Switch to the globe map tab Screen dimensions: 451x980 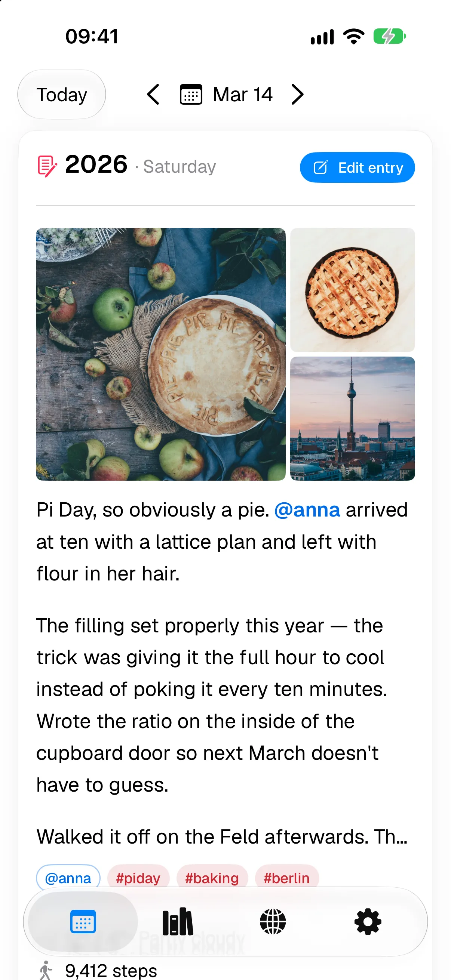(273, 922)
